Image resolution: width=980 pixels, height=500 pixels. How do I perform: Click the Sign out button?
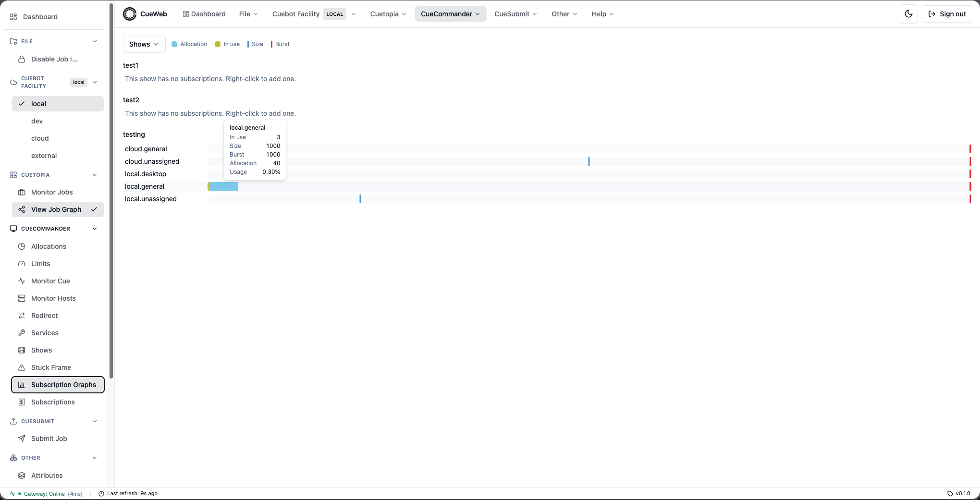(x=947, y=14)
